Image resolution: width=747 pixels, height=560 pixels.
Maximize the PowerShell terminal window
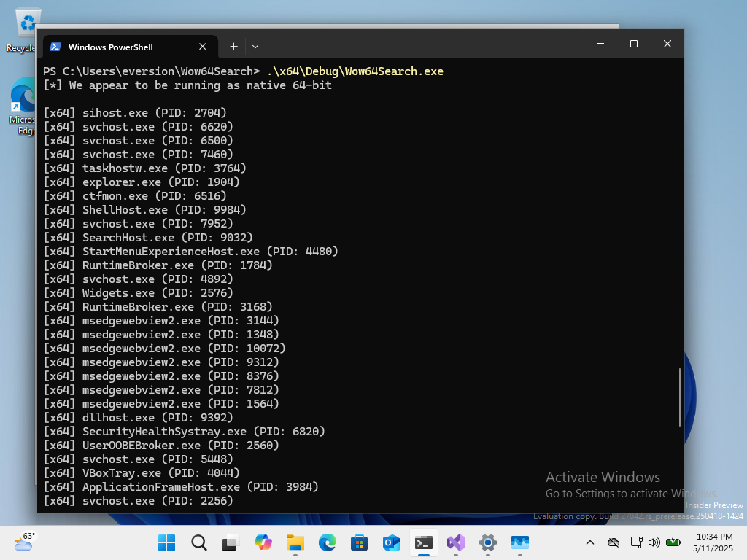633,44
